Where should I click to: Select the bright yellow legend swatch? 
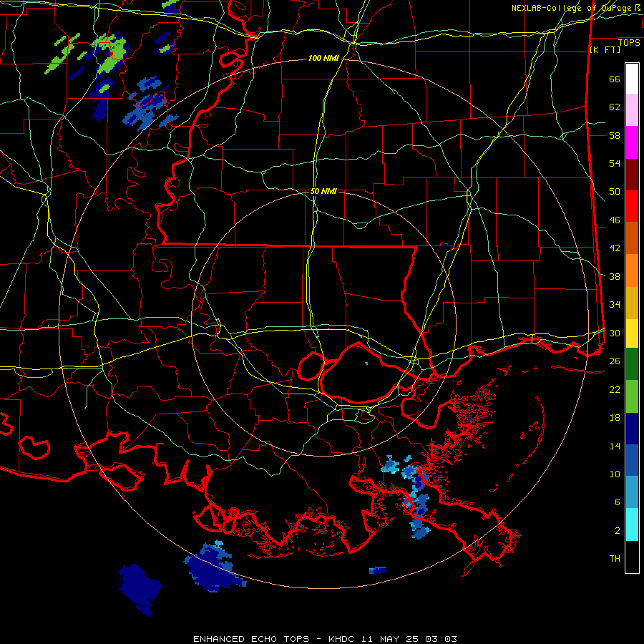[x=632, y=333]
